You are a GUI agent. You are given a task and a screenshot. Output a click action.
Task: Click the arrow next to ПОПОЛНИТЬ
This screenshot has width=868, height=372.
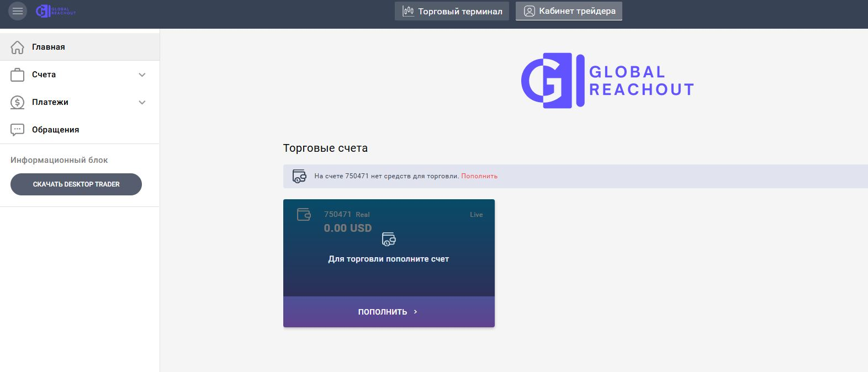[x=416, y=312]
